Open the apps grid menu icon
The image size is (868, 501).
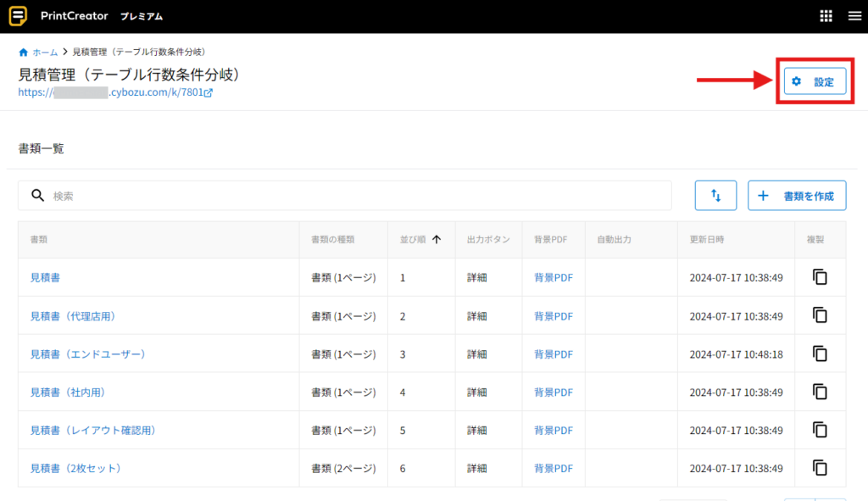(826, 16)
